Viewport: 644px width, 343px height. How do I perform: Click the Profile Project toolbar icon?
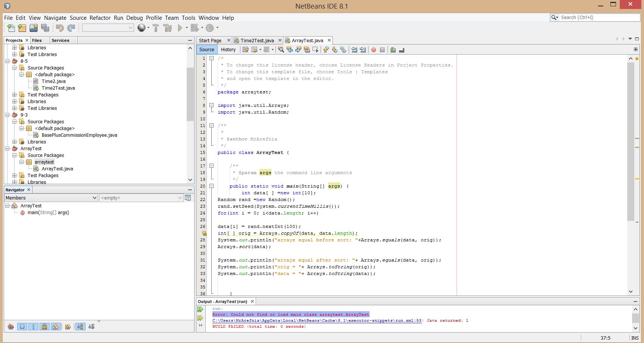[210, 28]
